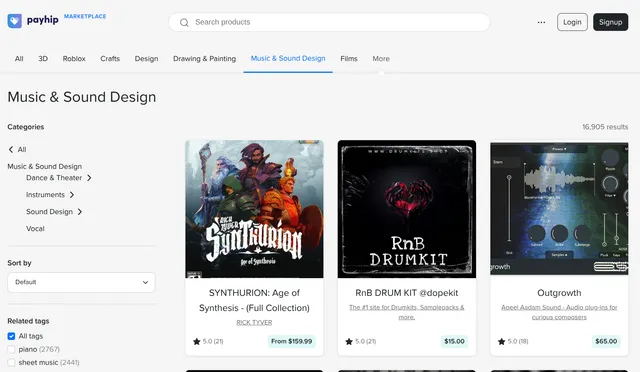The width and height of the screenshot is (640, 372).
Task: Open the Outgrowth plugin product thumbnail
Action: click(559, 209)
